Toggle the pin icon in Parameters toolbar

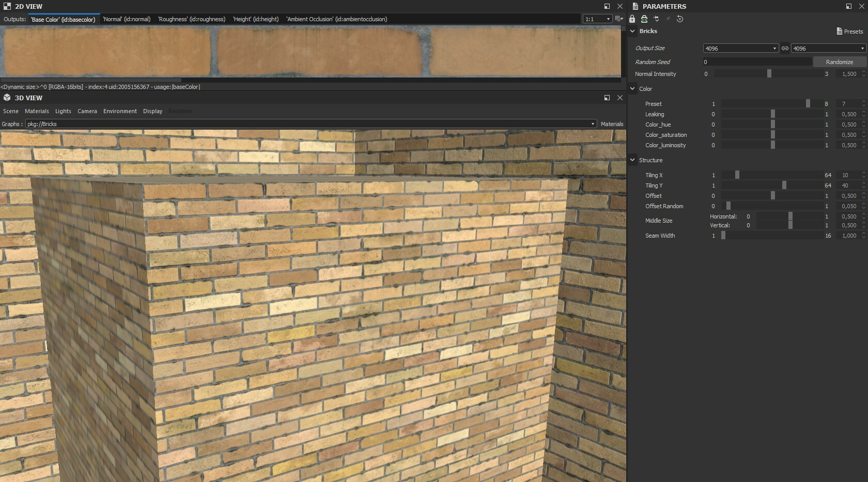click(668, 19)
